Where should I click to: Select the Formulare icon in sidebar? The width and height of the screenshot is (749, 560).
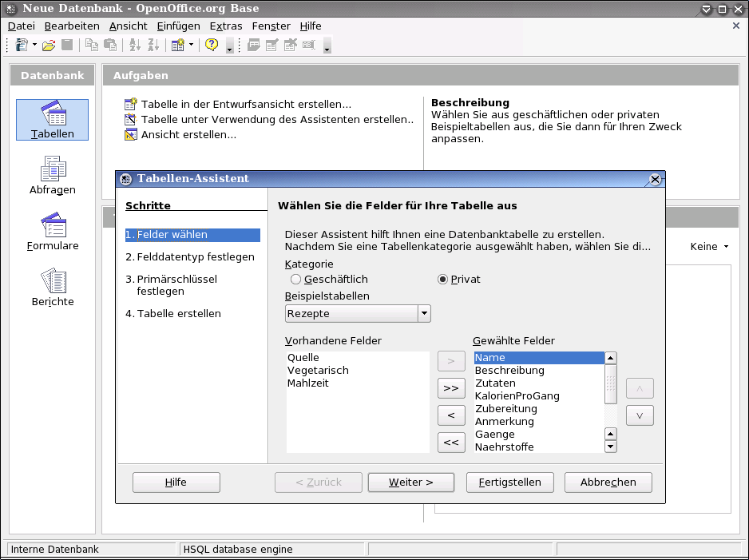tap(53, 231)
